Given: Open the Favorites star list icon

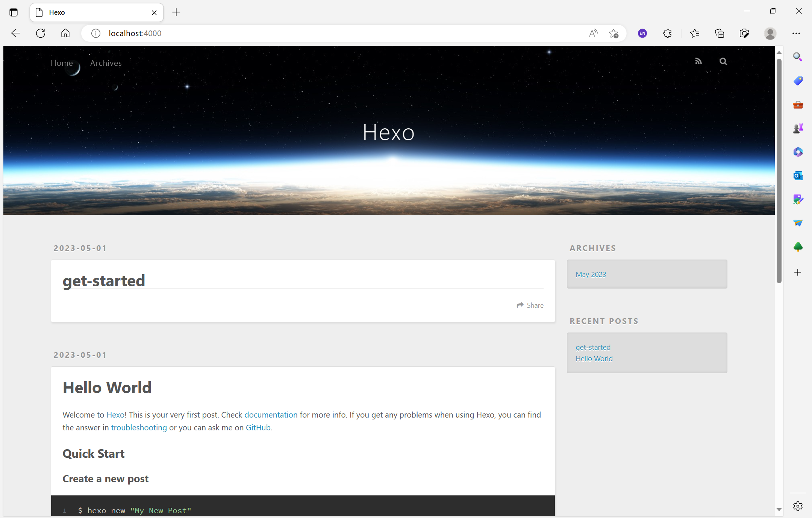Looking at the screenshot, I should (694, 33).
